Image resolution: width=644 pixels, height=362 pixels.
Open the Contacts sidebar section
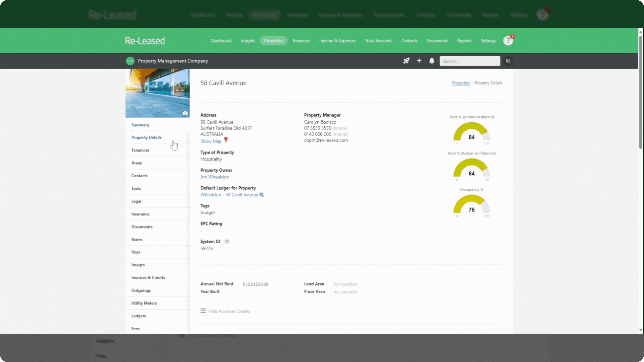158,176
